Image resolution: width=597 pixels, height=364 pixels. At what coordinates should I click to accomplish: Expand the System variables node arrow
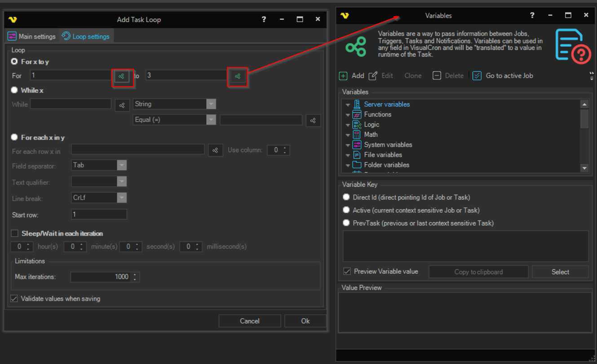[348, 145]
